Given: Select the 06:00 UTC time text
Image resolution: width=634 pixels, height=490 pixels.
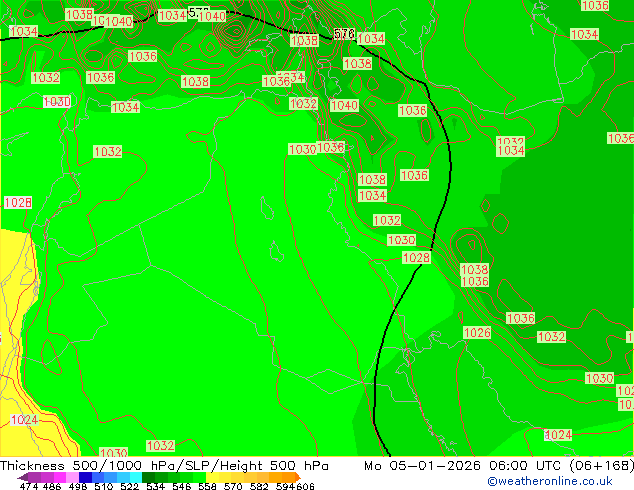Looking at the screenshot, I should (524, 466).
